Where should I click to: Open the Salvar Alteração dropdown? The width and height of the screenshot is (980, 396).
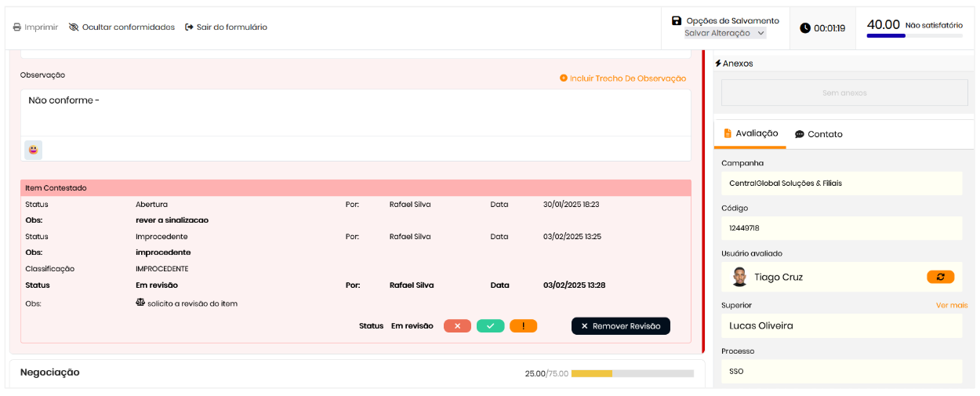click(x=724, y=34)
